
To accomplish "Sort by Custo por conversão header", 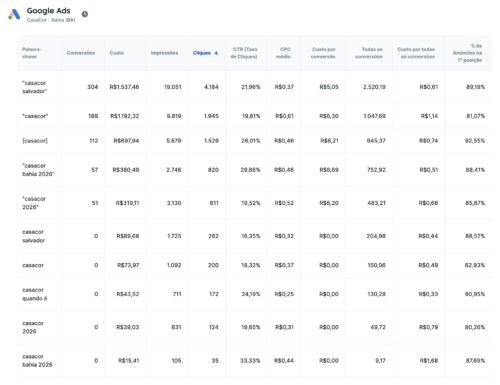I will (323, 53).
